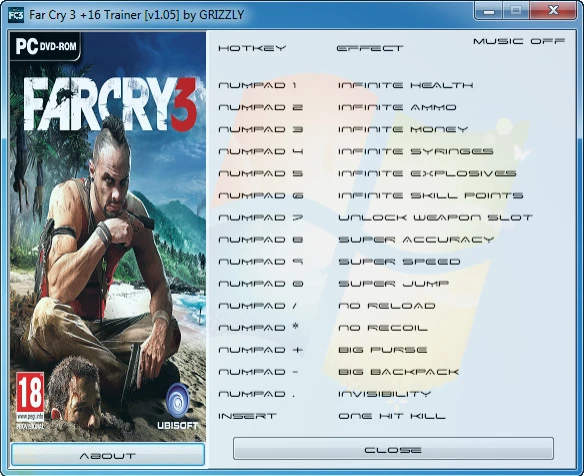
Task: Minimize the trainer window
Action: tap(489, 11)
